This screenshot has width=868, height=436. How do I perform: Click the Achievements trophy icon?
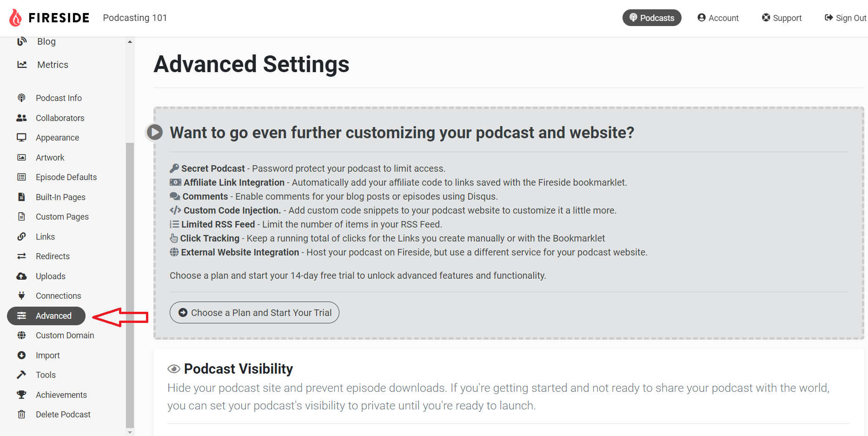(x=21, y=395)
